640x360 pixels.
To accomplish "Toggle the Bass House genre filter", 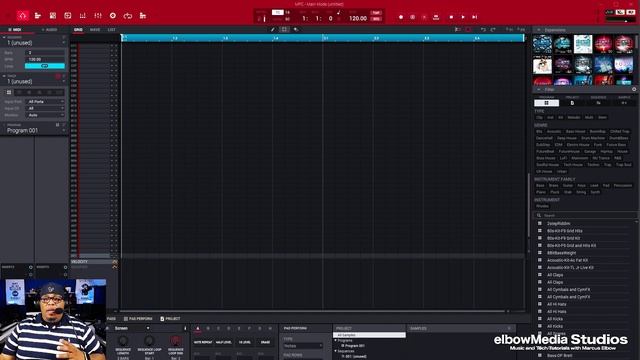I will pyautogui.click(x=576, y=131).
